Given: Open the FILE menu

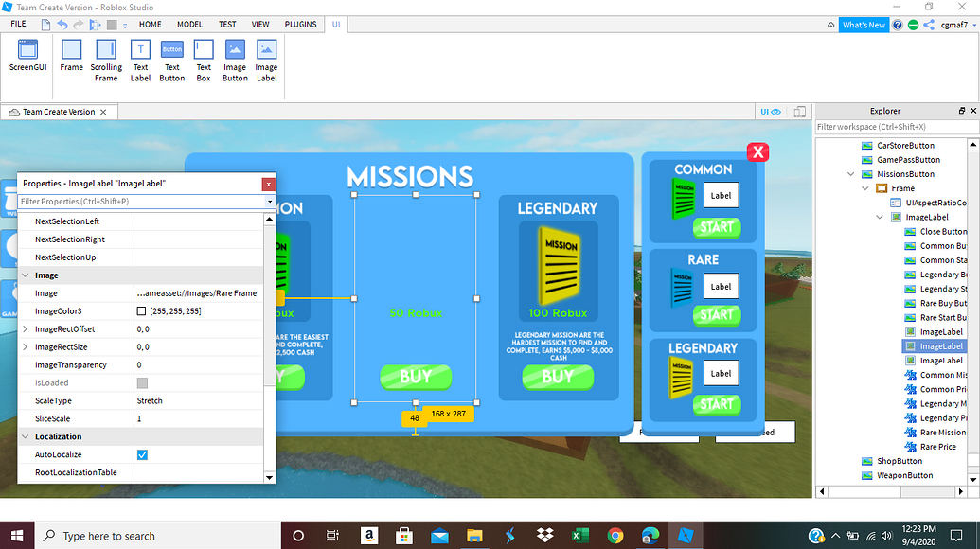Looking at the screenshot, I should pyautogui.click(x=18, y=24).
